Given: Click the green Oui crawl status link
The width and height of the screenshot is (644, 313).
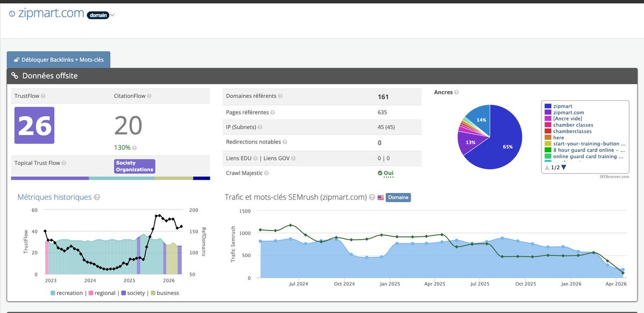Looking at the screenshot, I should [x=389, y=173].
